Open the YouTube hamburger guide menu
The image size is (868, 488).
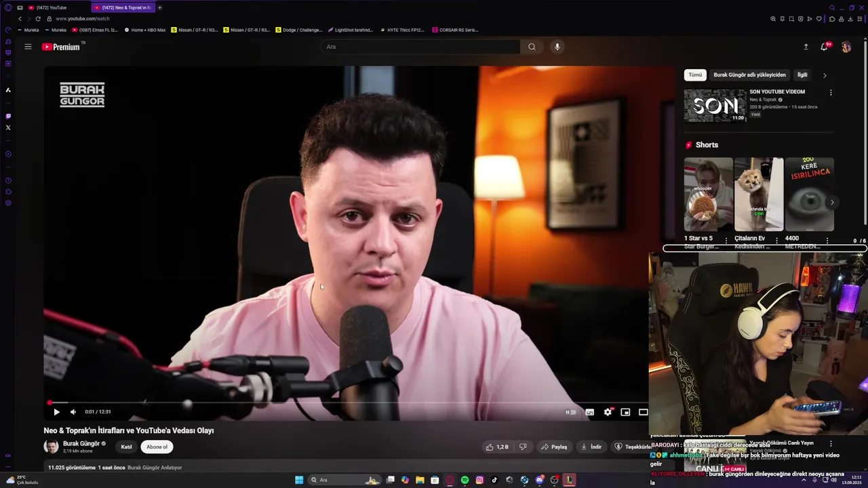tap(28, 47)
